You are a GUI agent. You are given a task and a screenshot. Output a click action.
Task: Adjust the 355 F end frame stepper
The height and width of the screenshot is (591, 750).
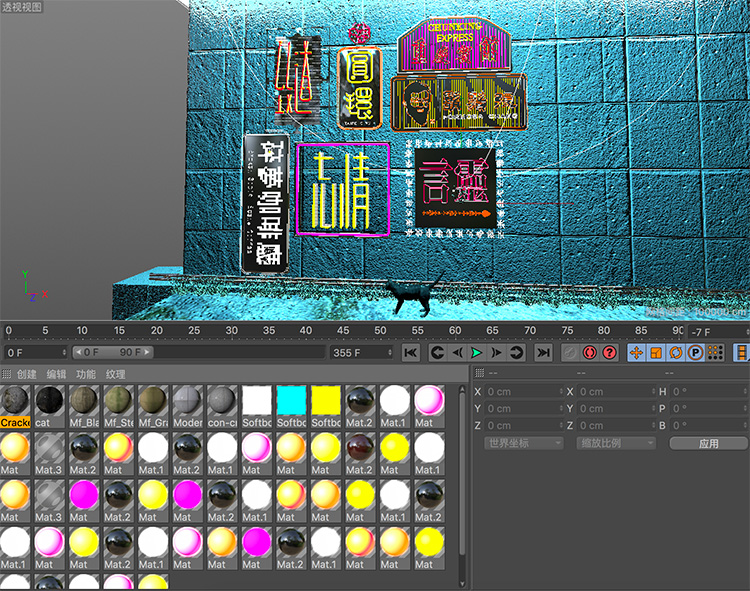[x=390, y=353]
